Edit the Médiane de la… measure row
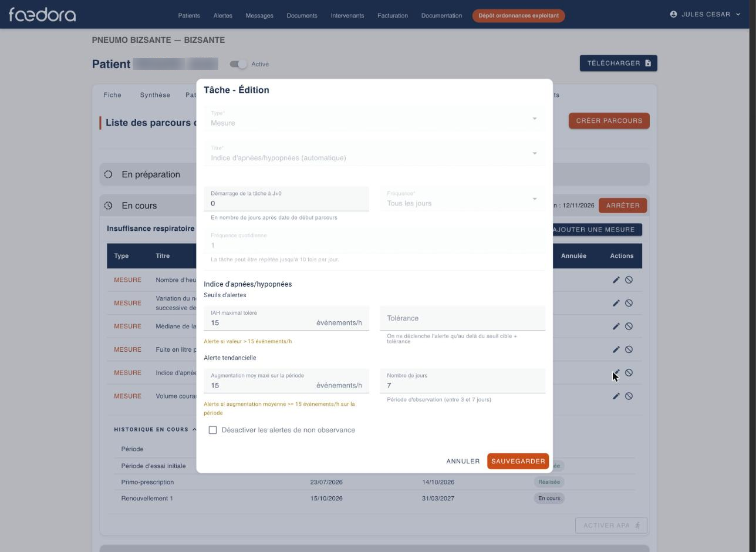Screen dimensions: 756x552 (616, 327)
